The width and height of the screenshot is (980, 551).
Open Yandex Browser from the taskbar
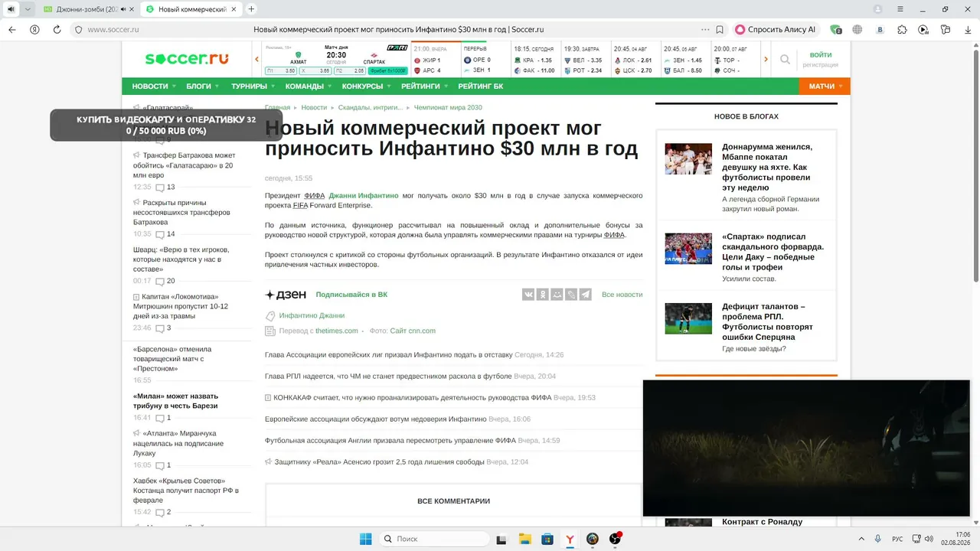(570, 539)
